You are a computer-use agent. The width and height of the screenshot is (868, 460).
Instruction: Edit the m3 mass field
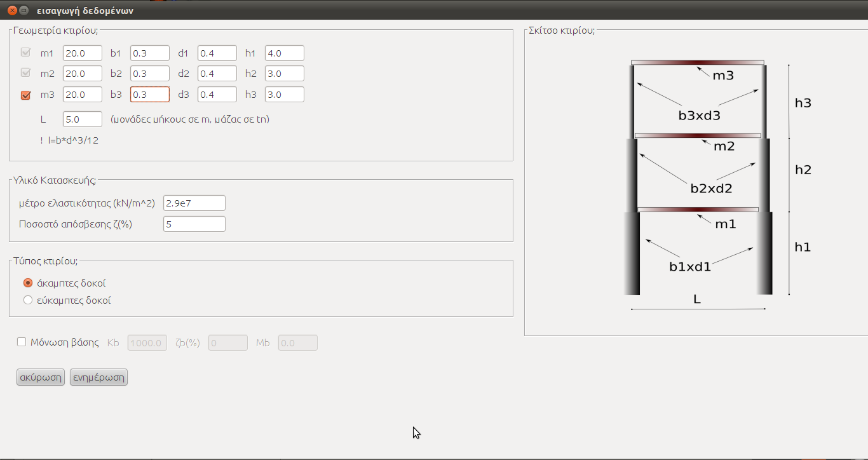coord(83,95)
